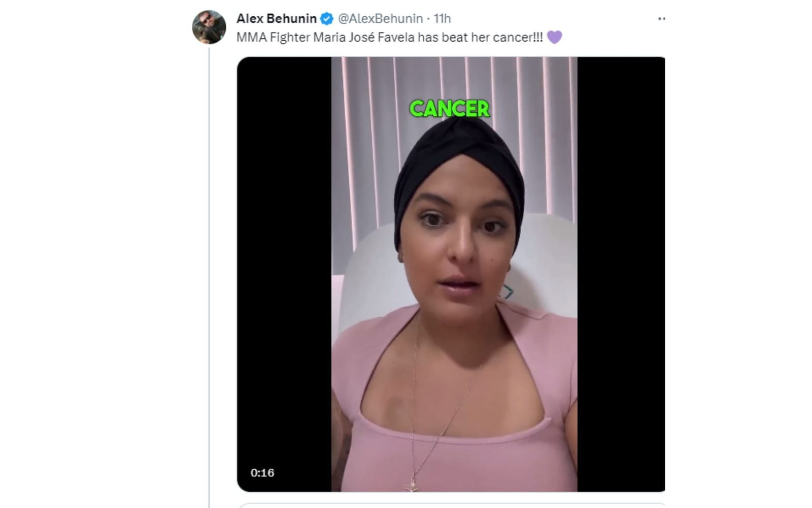This screenshot has height=508, width=812.
Task: Click the blue verified badge
Action: coord(327,19)
